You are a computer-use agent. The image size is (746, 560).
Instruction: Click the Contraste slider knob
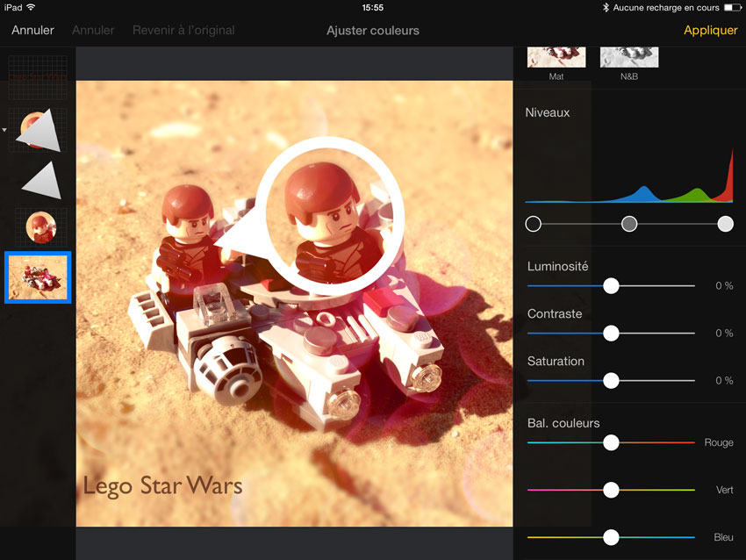point(611,333)
